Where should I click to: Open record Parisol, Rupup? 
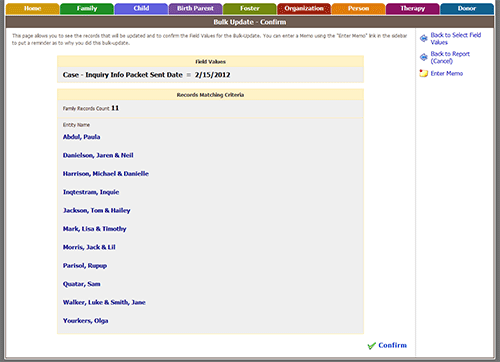tap(85, 266)
